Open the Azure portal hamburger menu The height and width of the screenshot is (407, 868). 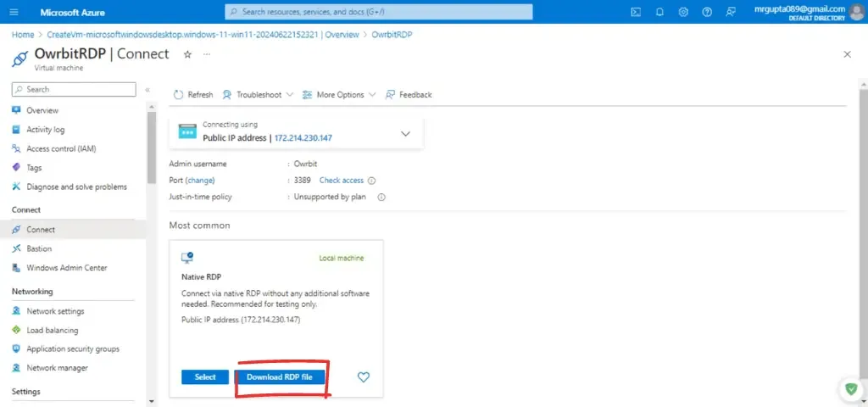point(17,12)
